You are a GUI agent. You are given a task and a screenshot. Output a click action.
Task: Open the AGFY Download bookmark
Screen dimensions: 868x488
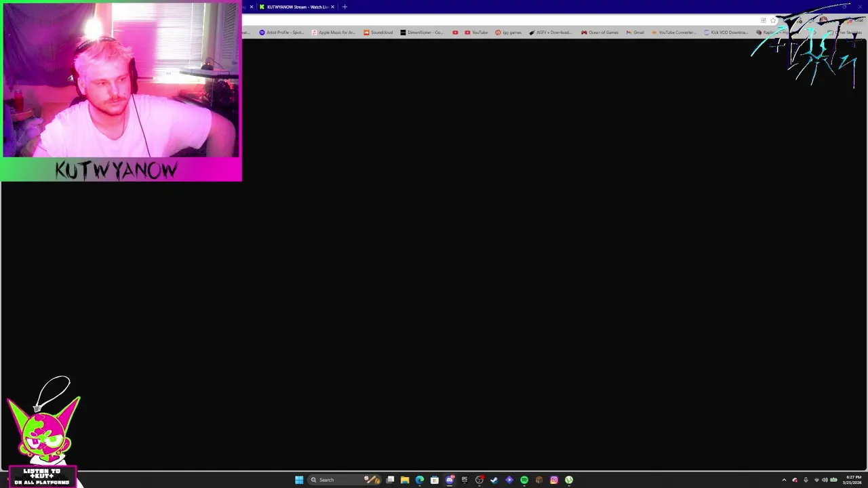click(x=550, y=33)
